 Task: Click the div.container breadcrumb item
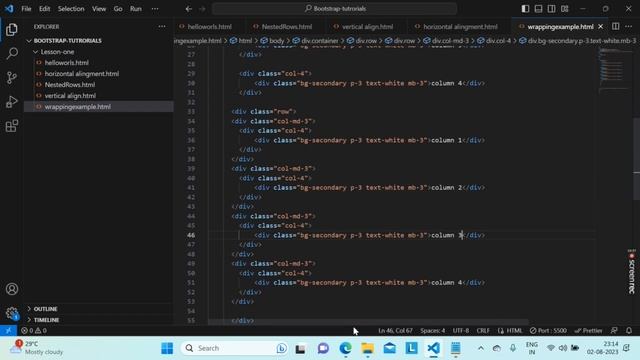315,41
